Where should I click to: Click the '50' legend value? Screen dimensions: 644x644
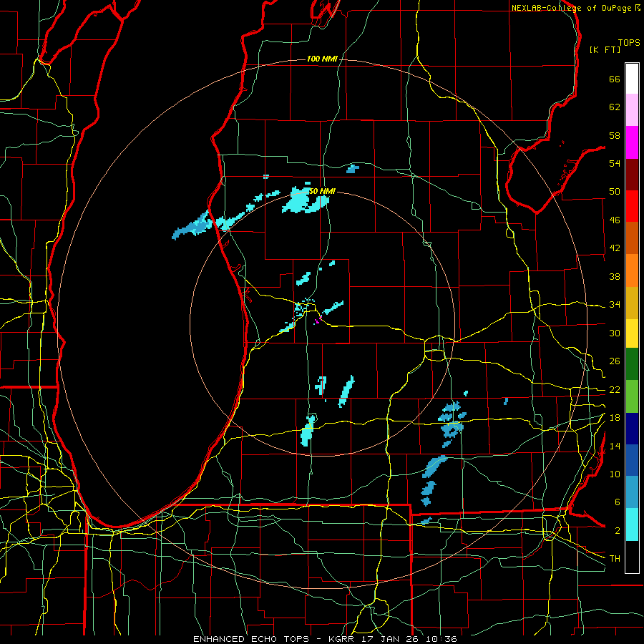pos(615,192)
